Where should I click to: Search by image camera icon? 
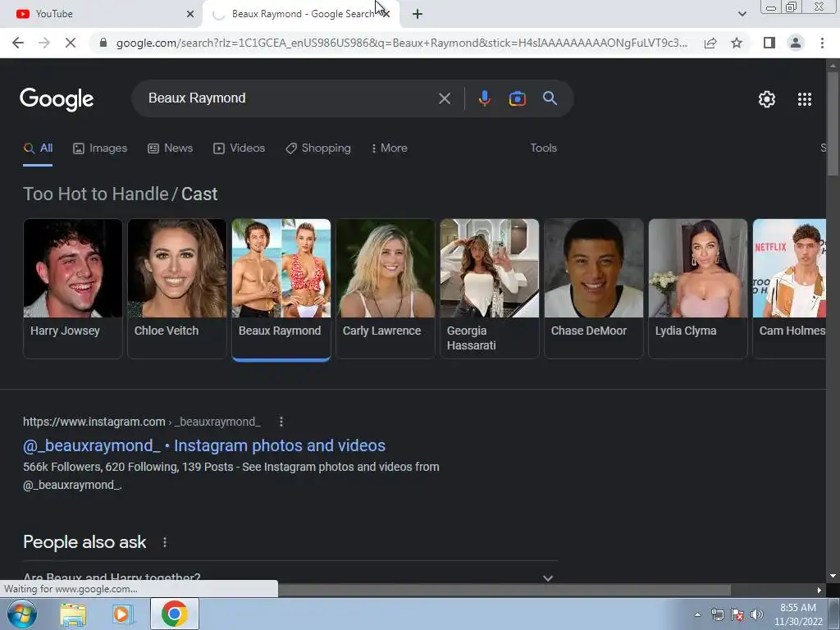point(517,98)
